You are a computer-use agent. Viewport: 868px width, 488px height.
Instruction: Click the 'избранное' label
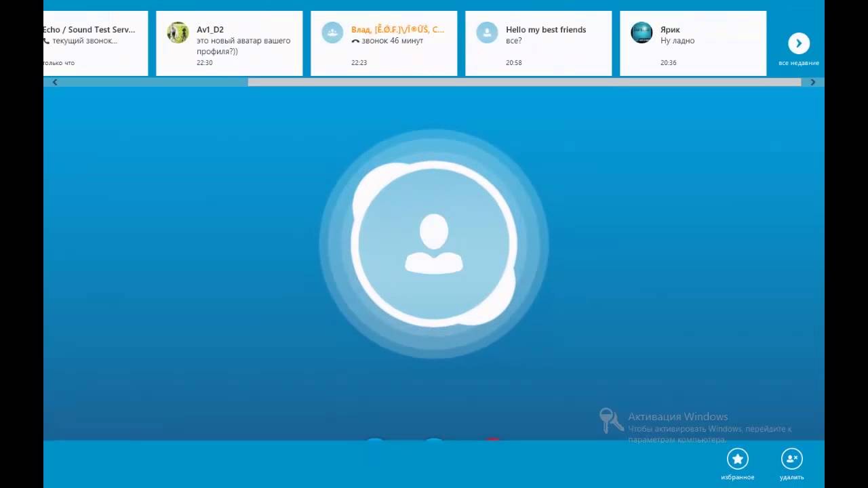tap(738, 477)
